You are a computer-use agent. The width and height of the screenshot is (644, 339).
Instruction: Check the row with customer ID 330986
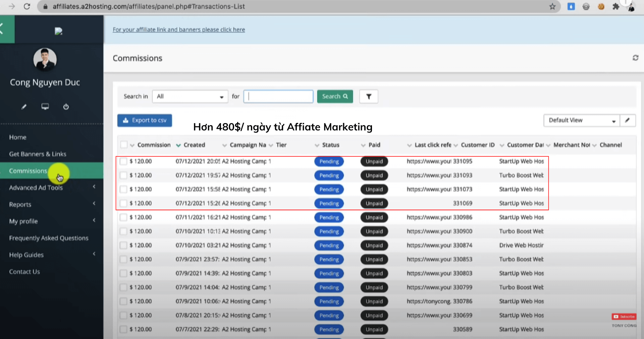pos(123,217)
